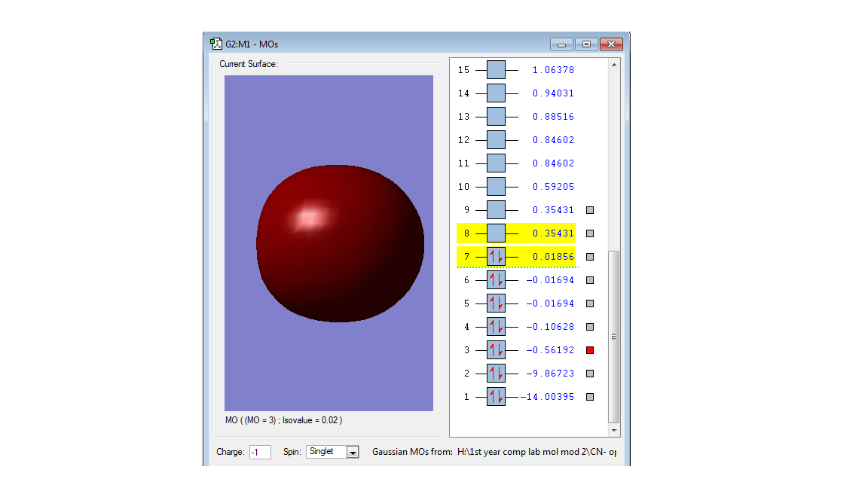Toggle surface marker for orbital 7
This screenshot has width=868, height=488.
590,256
